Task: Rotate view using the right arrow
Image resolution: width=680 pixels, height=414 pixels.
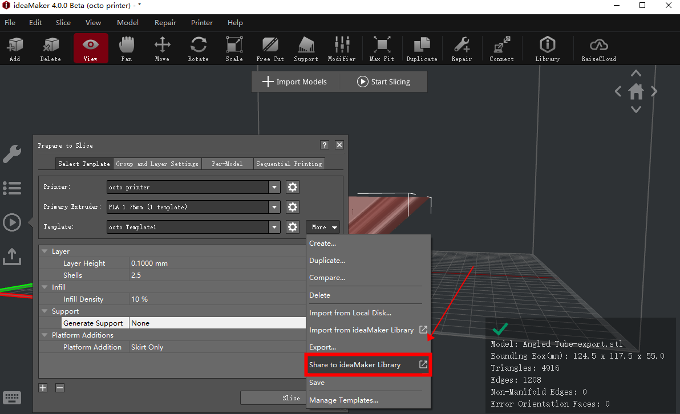Action: (x=654, y=91)
